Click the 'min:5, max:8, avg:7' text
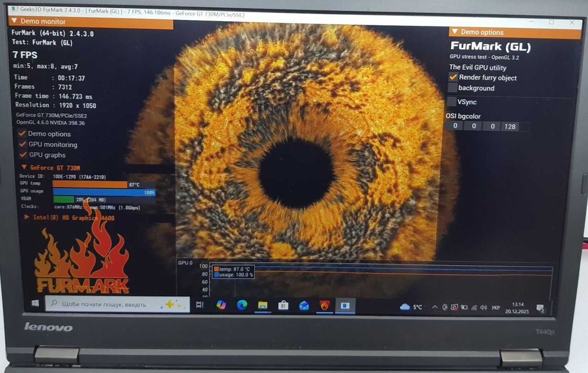The width and height of the screenshot is (588, 373). coord(45,66)
